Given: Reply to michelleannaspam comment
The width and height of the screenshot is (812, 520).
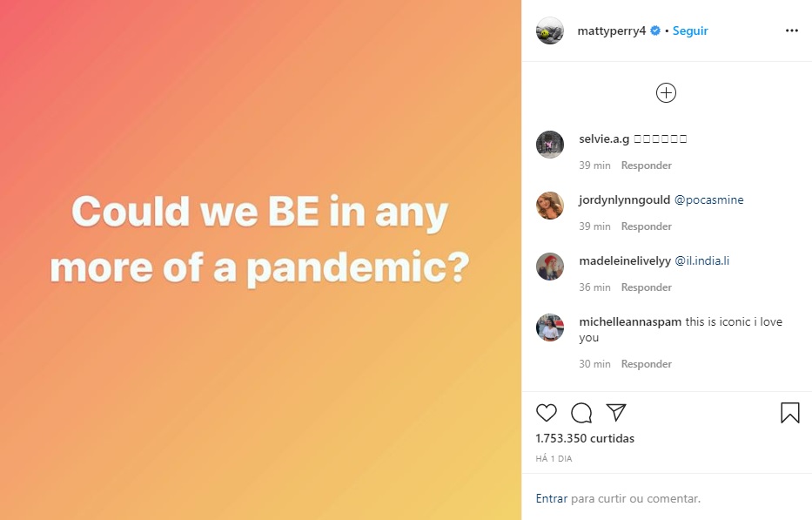Looking at the screenshot, I should pos(646,364).
